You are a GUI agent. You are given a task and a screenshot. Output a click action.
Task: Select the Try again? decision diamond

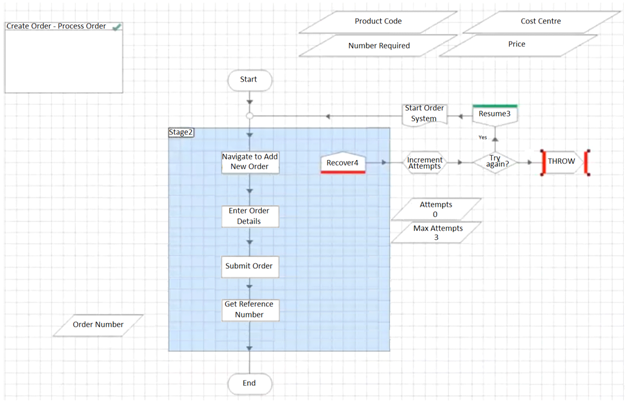(x=496, y=162)
